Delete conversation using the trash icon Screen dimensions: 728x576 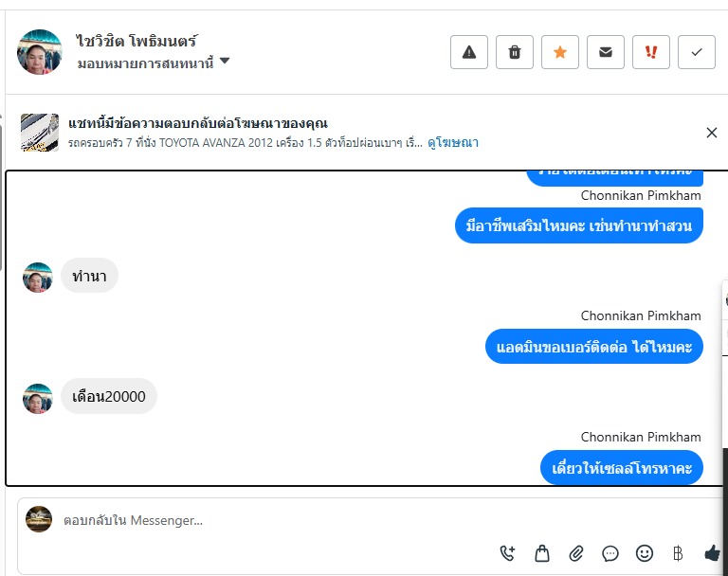click(x=515, y=52)
